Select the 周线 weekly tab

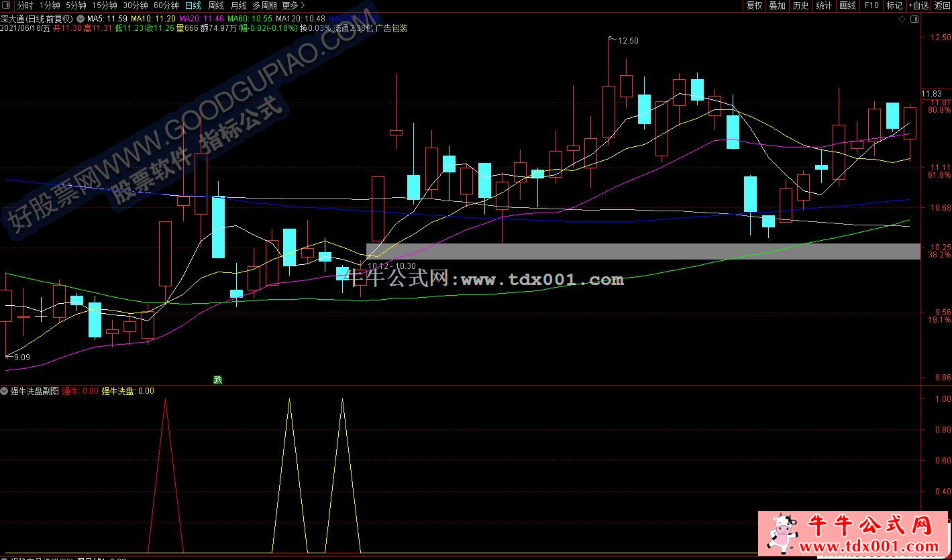point(215,5)
